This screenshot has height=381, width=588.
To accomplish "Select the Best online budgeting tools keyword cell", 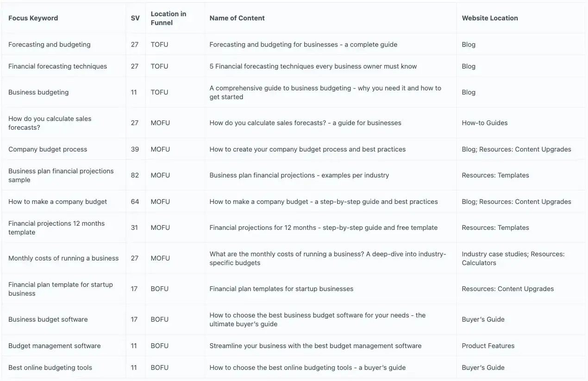I will tap(50, 368).
